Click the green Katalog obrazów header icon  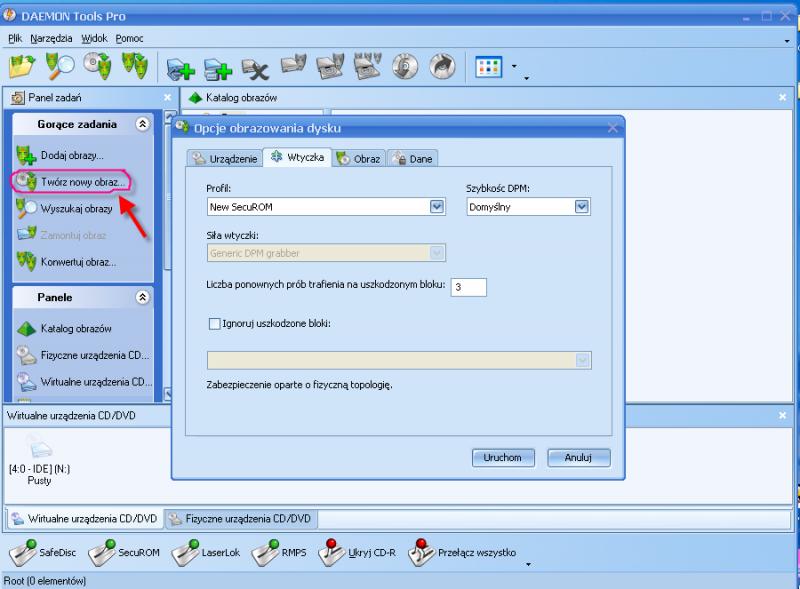tap(195, 97)
